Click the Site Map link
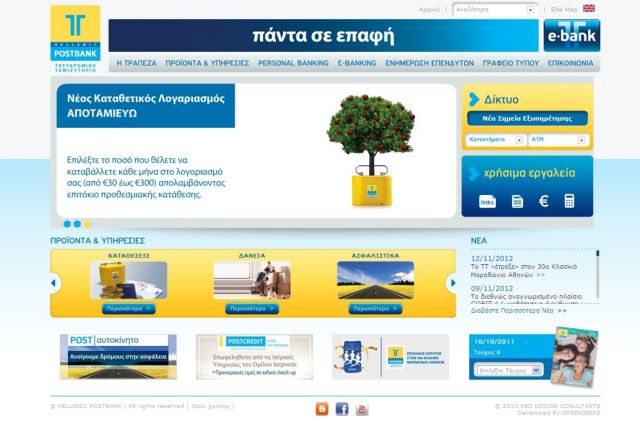This screenshot has width=640, height=421. point(564,9)
